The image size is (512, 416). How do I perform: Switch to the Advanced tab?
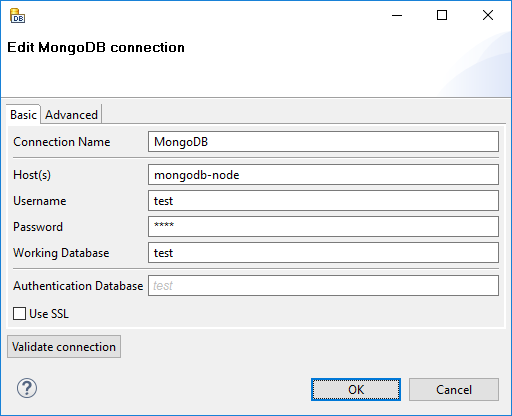coord(71,115)
